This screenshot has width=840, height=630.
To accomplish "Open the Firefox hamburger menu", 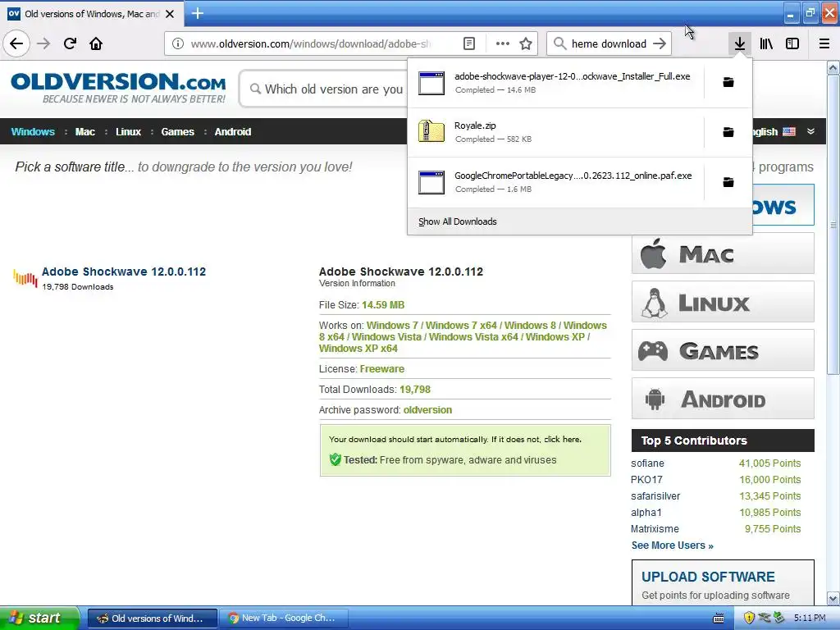I will point(824,43).
